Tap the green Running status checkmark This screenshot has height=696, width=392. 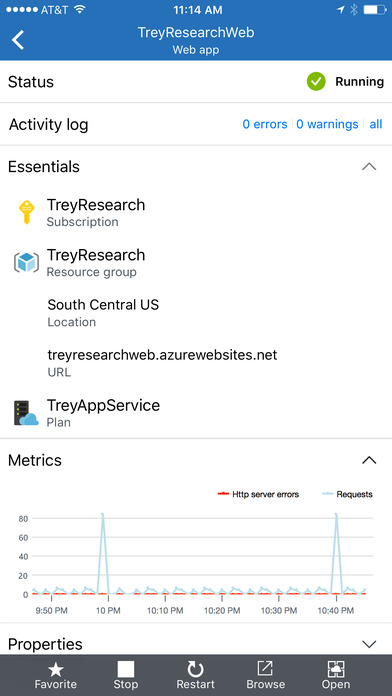pos(316,82)
